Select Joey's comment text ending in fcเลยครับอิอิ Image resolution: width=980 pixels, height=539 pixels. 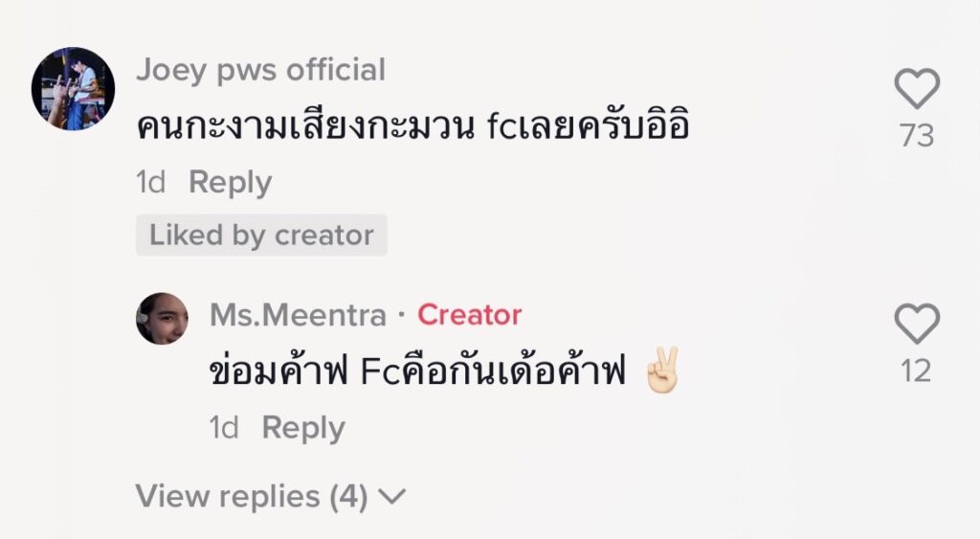point(412,124)
